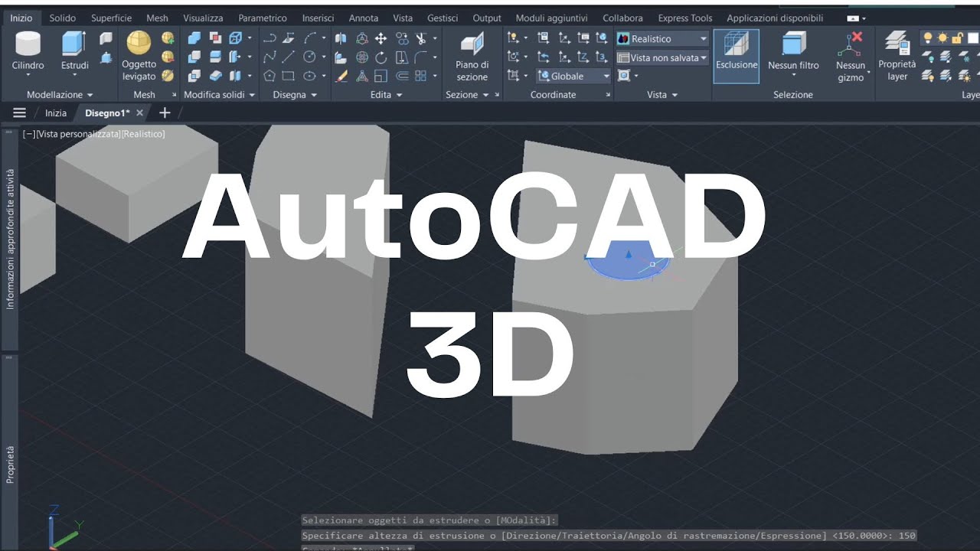980x551 pixels.
Task: Open the hamburger file tabs menu
Action: tap(20, 112)
